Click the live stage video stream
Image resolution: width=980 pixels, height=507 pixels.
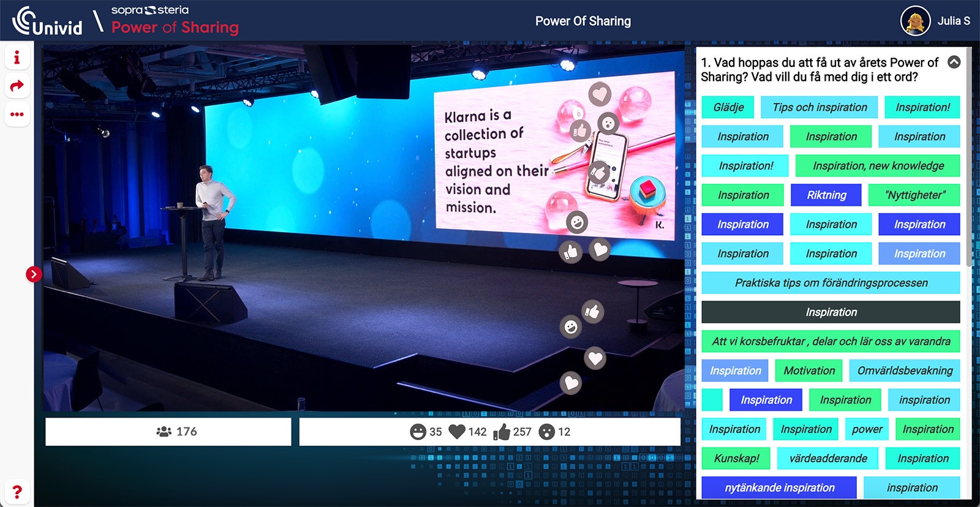[306, 245]
